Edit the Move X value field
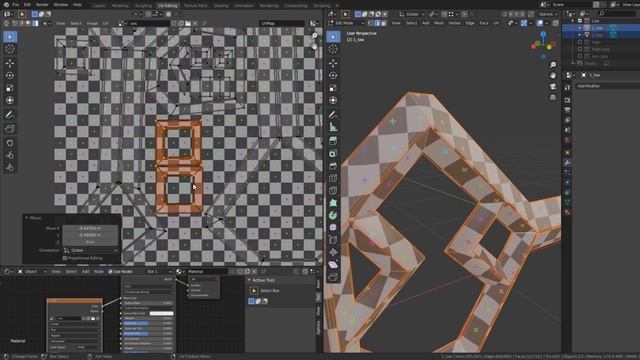This screenshot has height=360, width=640. point(90,229)
